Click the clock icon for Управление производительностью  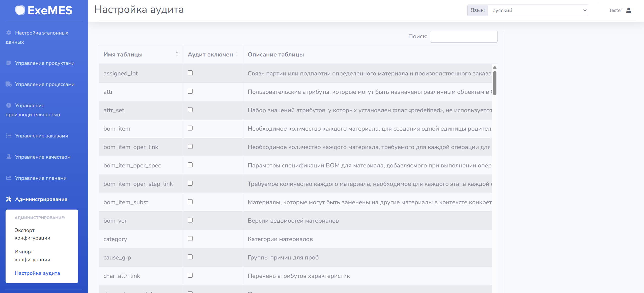(9, 105)
